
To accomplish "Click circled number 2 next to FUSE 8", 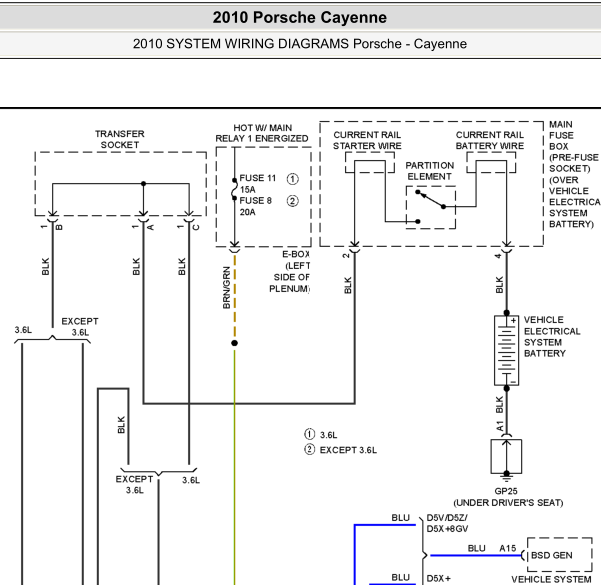I will tap(292, 201).
